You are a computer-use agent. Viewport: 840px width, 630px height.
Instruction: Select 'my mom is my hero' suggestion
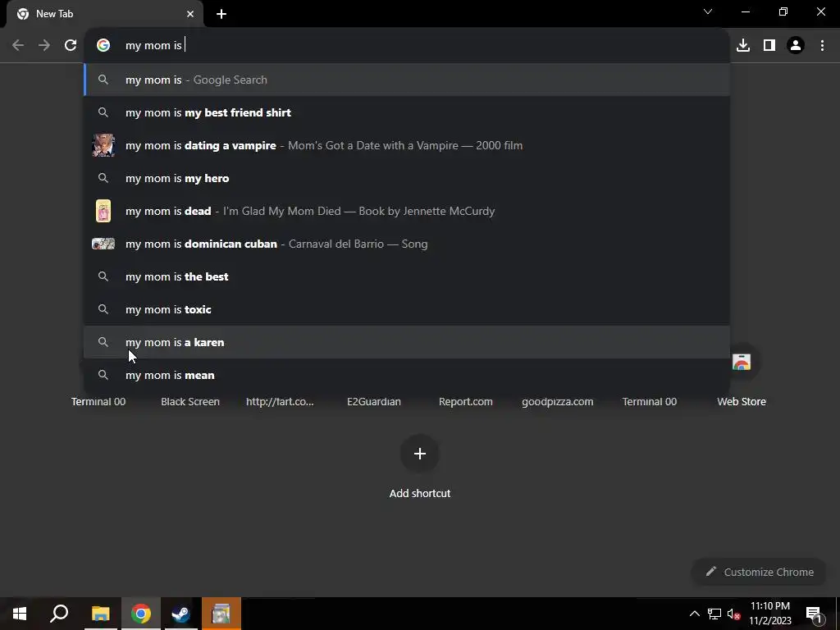point(407,178)
